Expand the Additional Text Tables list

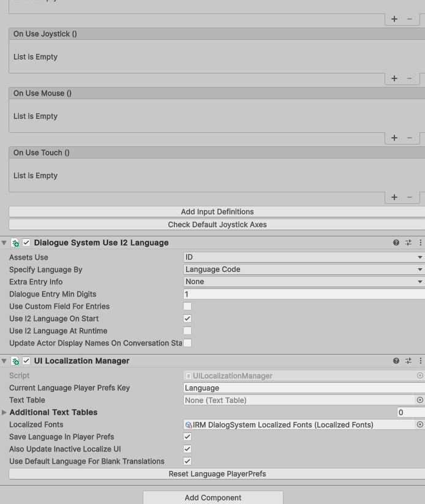click(4, 412)
